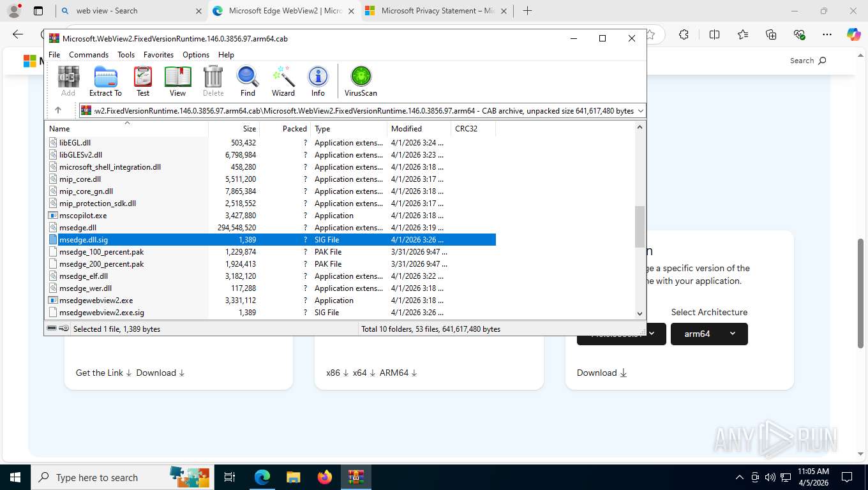Viewport: 868px width, 490px height.
Task: Click the Delete toolbar icon
Action: [x=213, y=82]
